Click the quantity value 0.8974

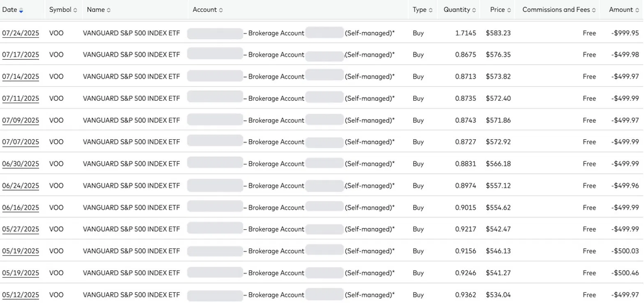(466, 185)
